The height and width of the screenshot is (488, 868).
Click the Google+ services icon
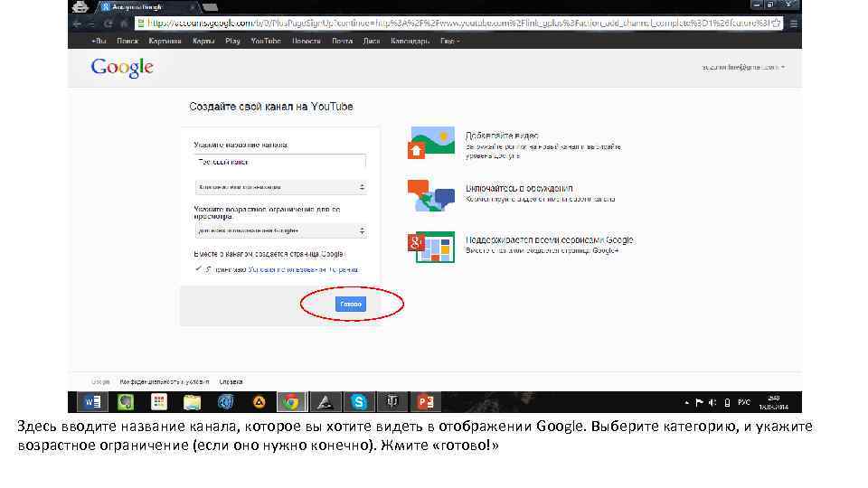click(431, 247)
